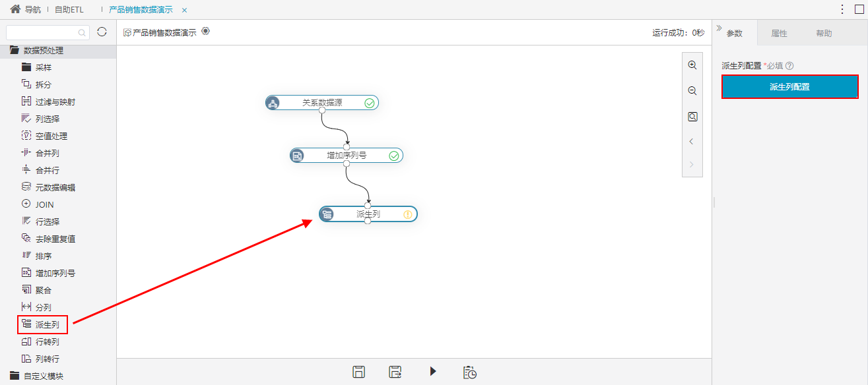Select the 派生列 tree node
Viewport: 868px width, 385px height.
[41, 324]
